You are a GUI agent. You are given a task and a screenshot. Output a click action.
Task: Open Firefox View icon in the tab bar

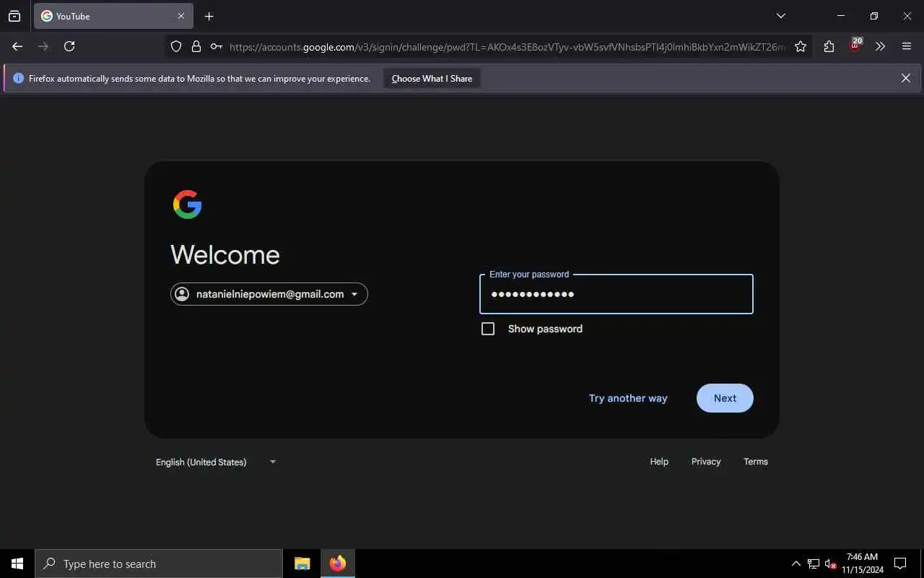[14, 16]
